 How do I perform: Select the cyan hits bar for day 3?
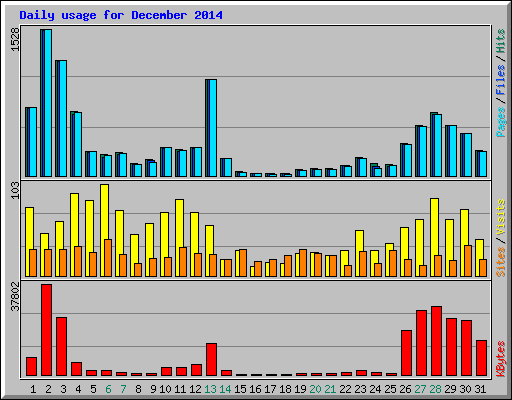point(63,119)
